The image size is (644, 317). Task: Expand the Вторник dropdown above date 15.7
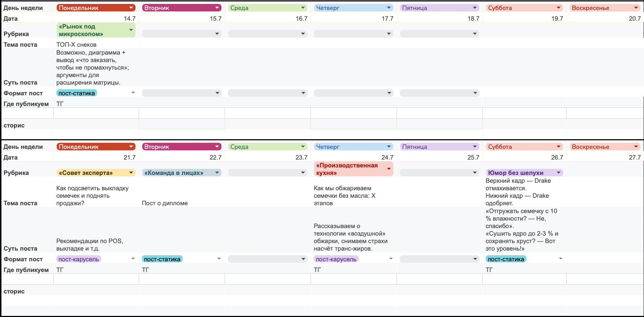217,8
